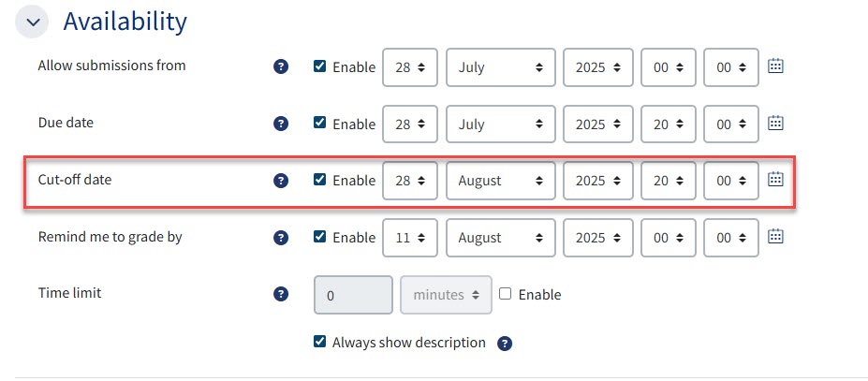Enable the Time limit checkbox
Screen dimensions: 868x381
(506, 294)
